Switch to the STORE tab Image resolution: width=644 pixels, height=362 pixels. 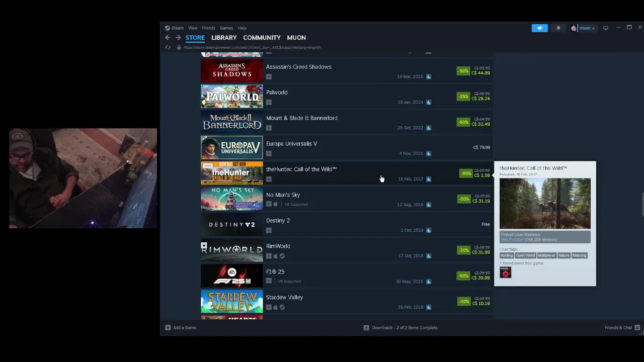coord(195,38)
